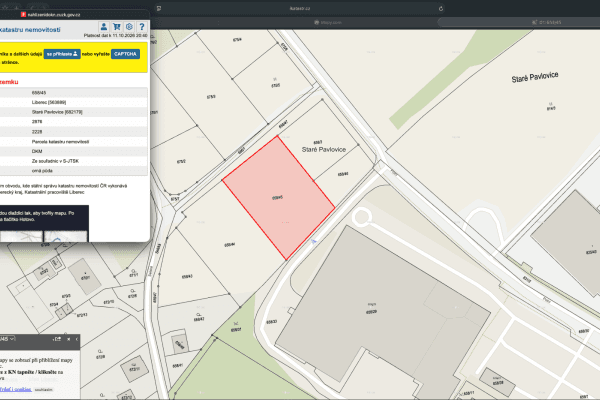
Task: Click the highlighted red parcel 658/45 on map
Action: (x=279, y=198)
